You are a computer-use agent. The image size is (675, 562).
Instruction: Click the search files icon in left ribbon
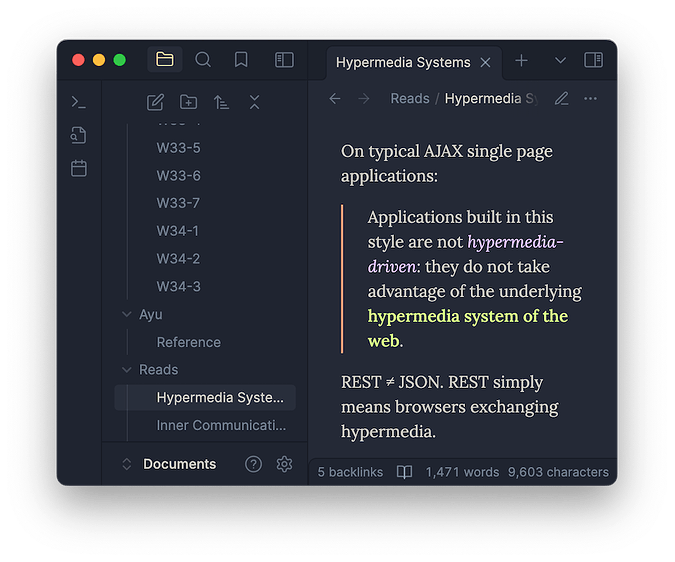click(x=79, y=135)
